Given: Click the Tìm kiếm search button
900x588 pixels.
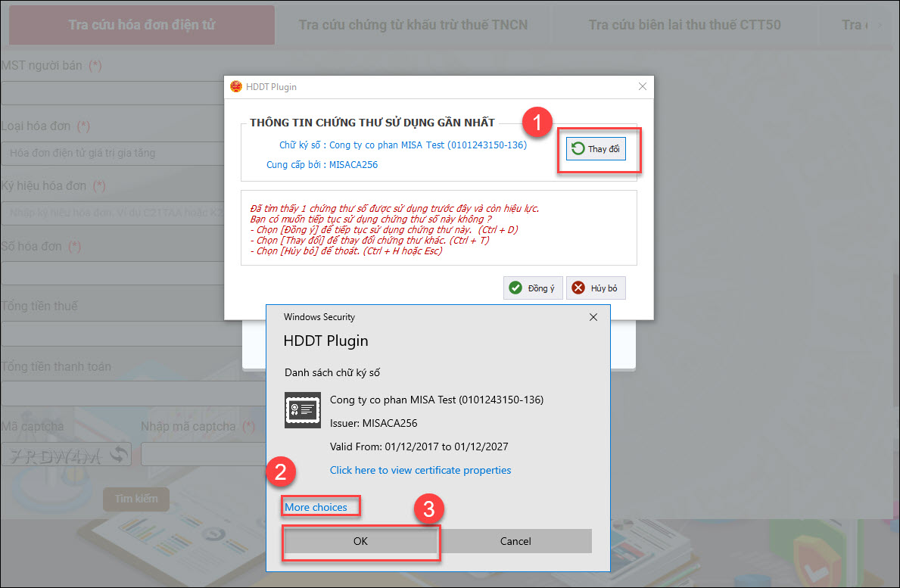Looking at the screenshot, I should click(136, 499).
